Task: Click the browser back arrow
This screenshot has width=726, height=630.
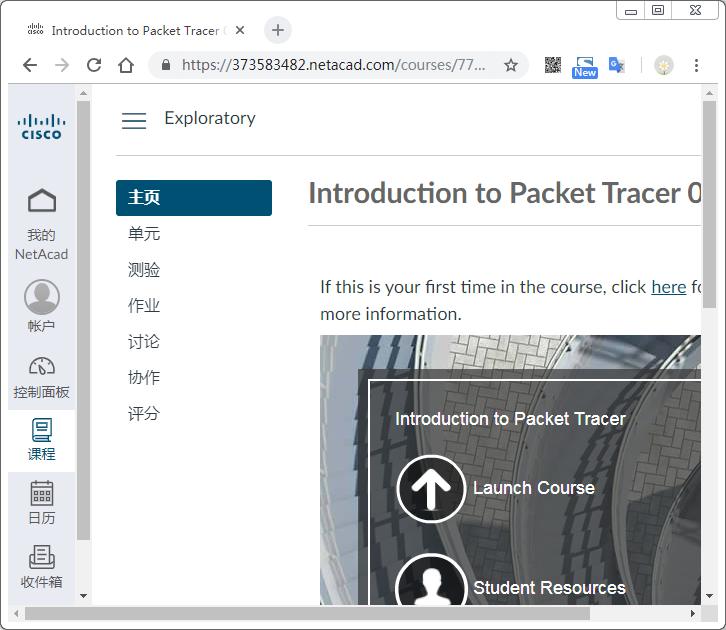Action: [30, 65]
